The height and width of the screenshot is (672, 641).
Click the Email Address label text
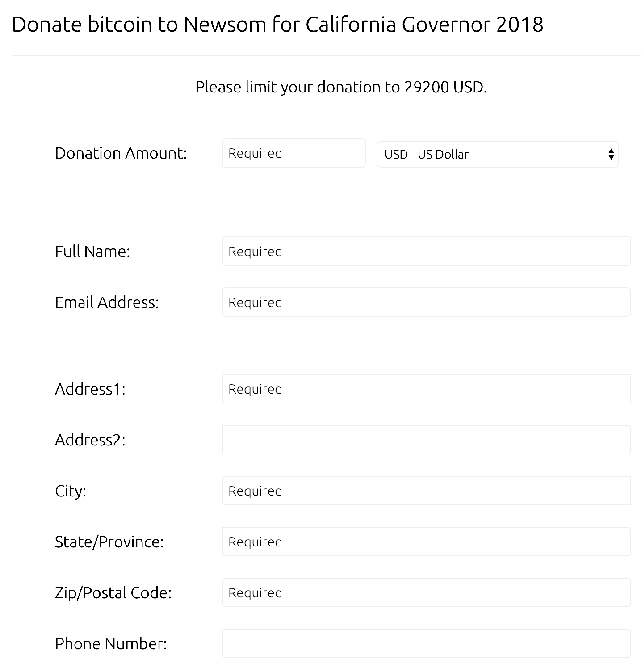[x=107, y=302]
